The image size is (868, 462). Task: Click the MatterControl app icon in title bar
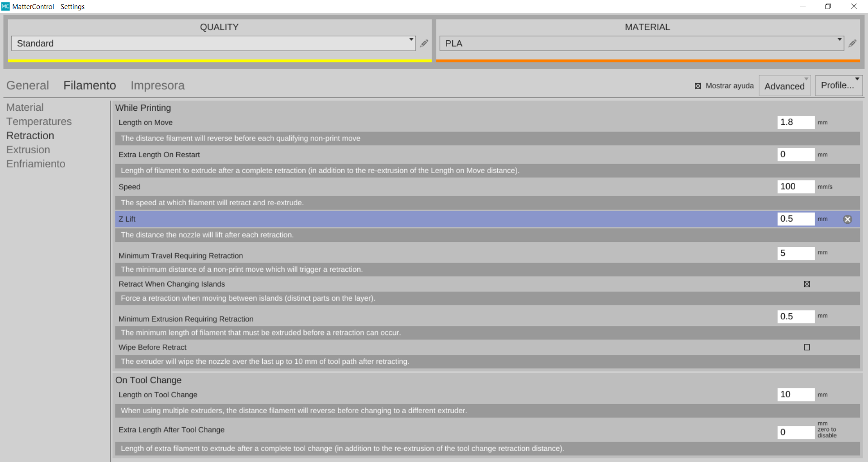pos(5,6)
